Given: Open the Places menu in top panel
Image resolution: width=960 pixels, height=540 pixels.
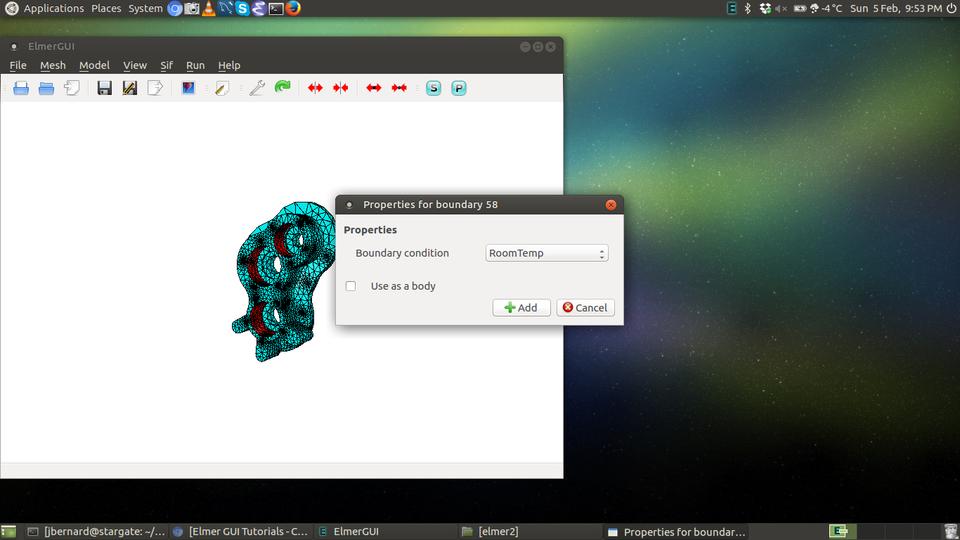Looking at the screenshot, I should 106,9.
